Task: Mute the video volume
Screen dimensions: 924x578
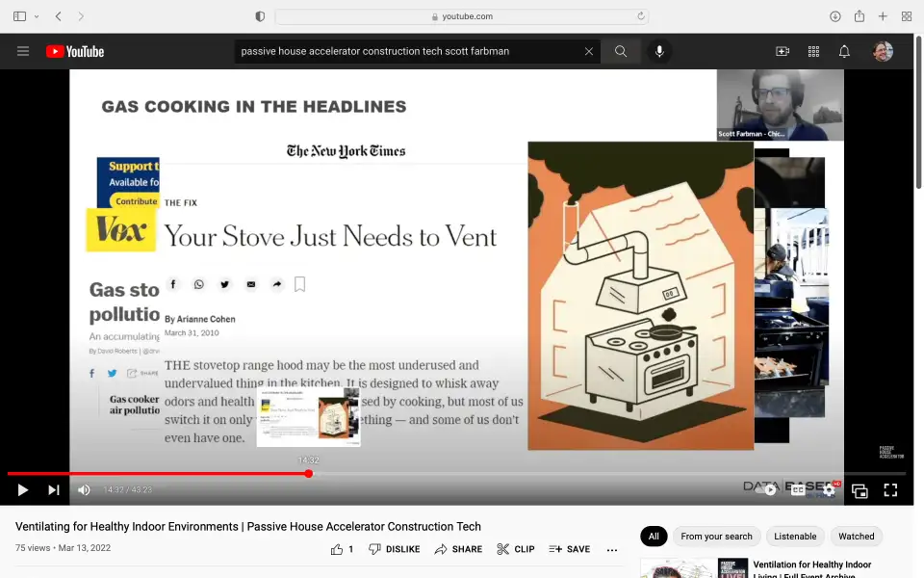Action: click(x=84, y=490)
